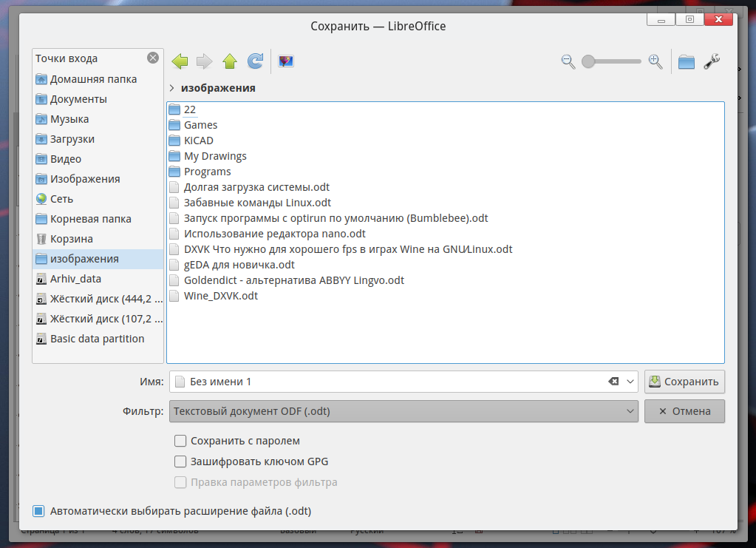The image size is (756, 548).
Task: Toggle the file preview icon
Action: pos(286,61)
